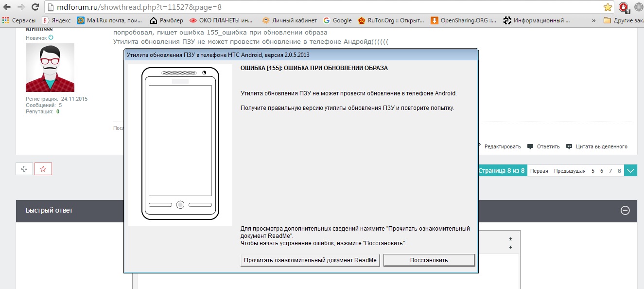Open the Яндекс bookmark

(x=56, y=20)
